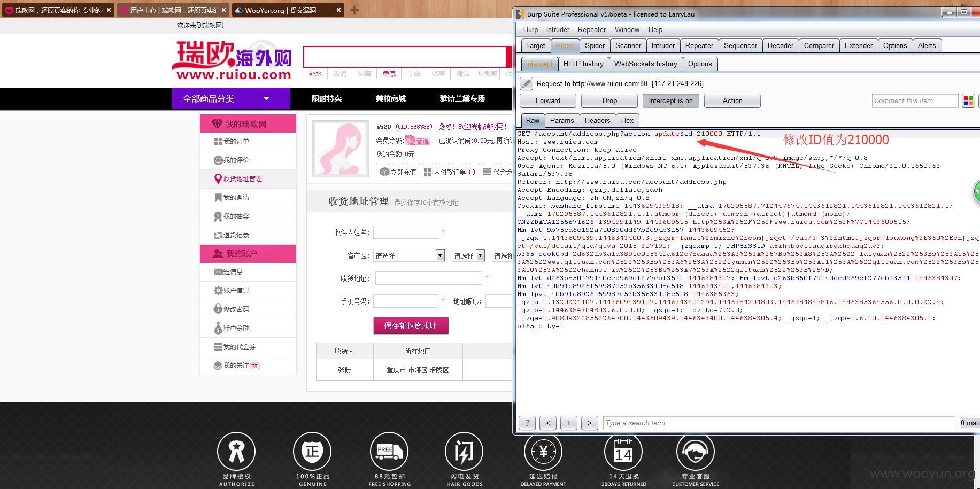This screenshot has width=980, height=489.
Task: Open 修改密码 lock sidebar item
Action: [x=232, y=309]
